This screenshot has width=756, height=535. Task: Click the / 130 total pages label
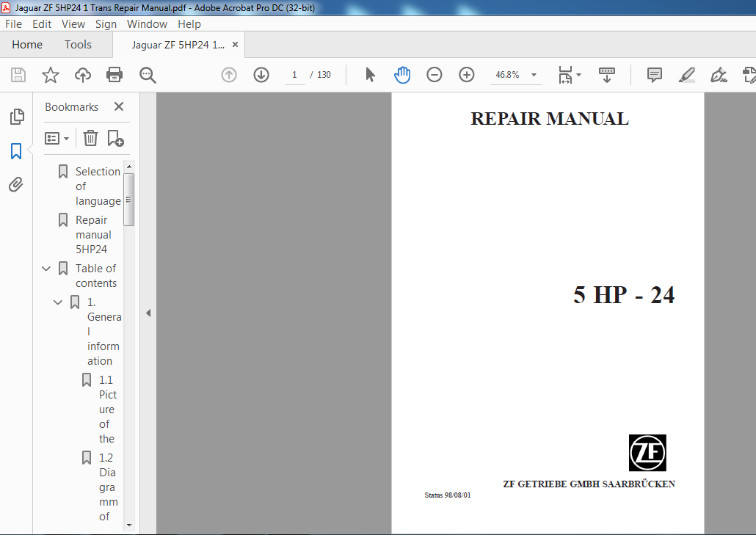[x=320, y=75]
